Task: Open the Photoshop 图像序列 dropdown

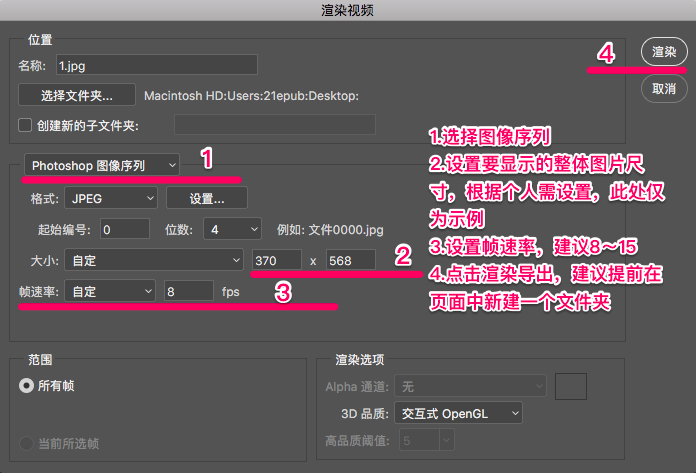Action: (102, 164)
